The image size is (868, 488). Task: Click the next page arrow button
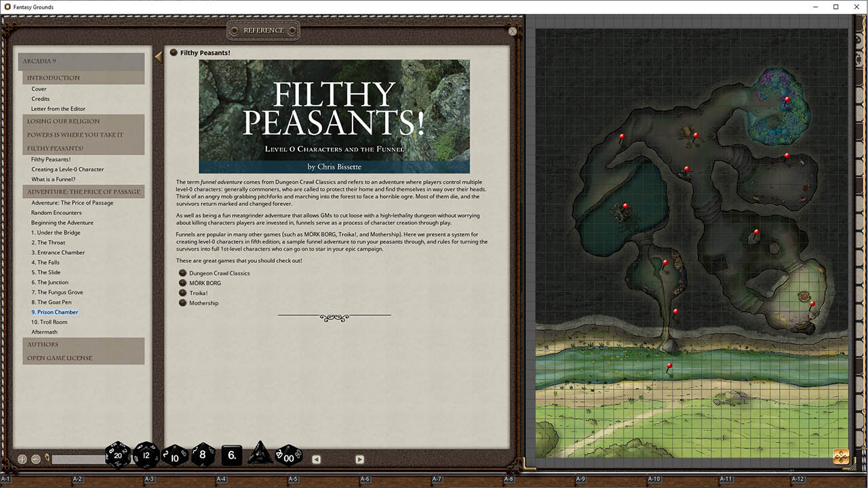pyautogui.click(x=359, y=459)
